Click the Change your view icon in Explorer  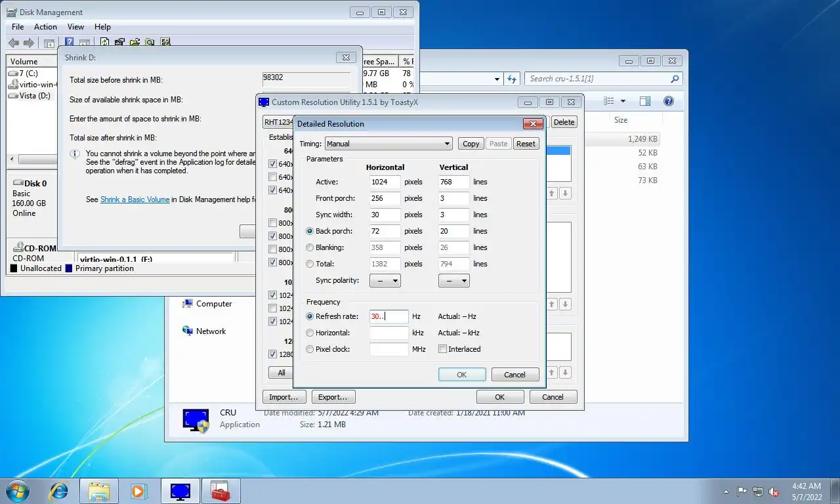[608, 101]
